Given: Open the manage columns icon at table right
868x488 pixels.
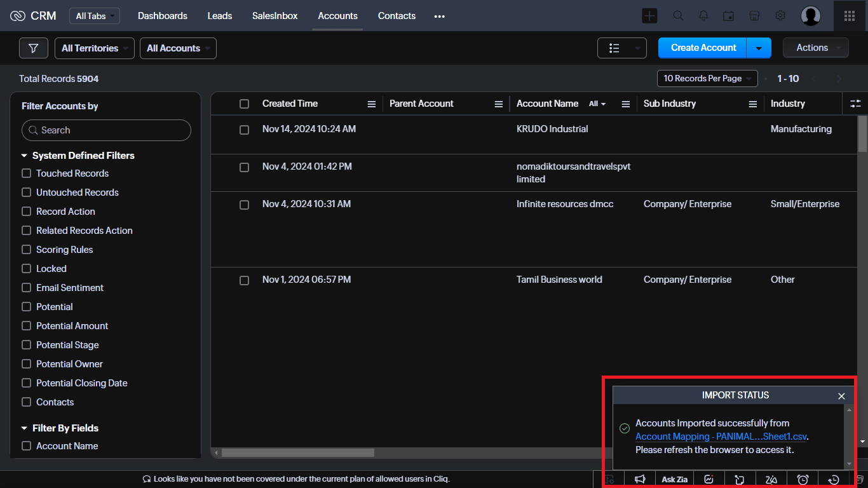Looking at the screenshot, I should 856,104.
